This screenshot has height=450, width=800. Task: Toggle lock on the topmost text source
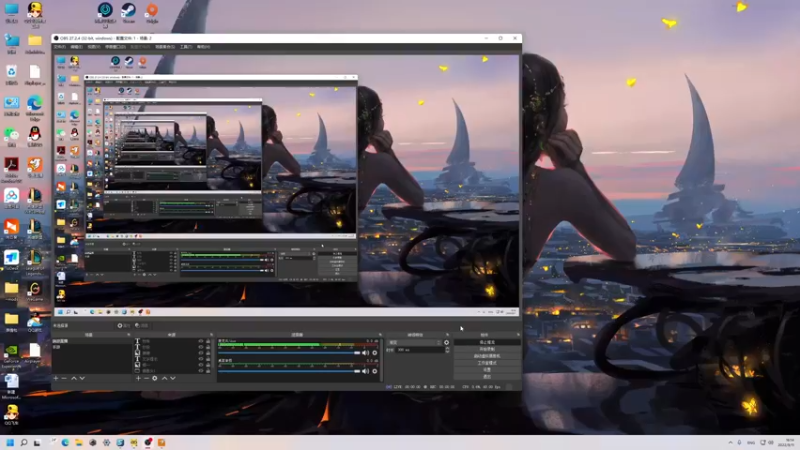click(208, 341)
